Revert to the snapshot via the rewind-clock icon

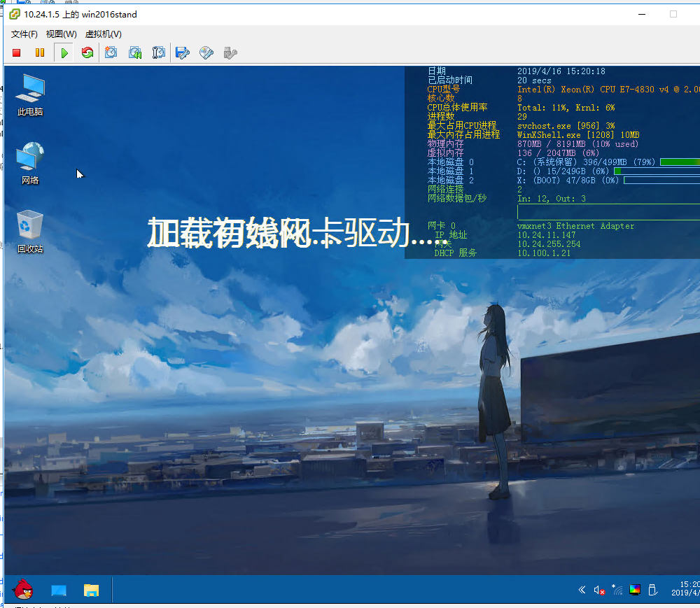point(135,52)
